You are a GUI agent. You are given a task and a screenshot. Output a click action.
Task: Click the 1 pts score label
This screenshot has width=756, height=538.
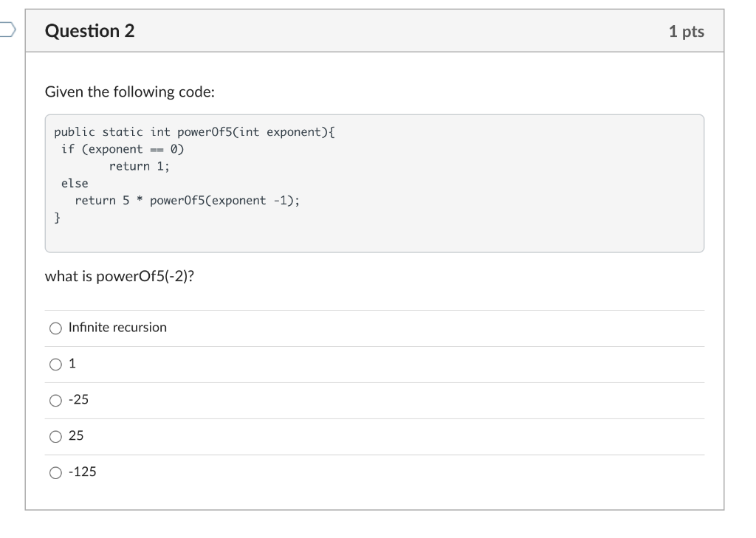(686, 31)
